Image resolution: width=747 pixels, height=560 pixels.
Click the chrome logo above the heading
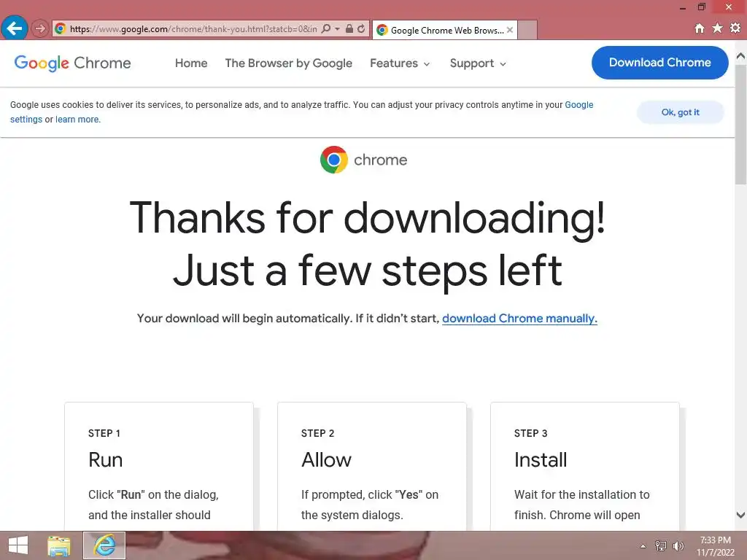pyautogui.click(x=363, y=160)
